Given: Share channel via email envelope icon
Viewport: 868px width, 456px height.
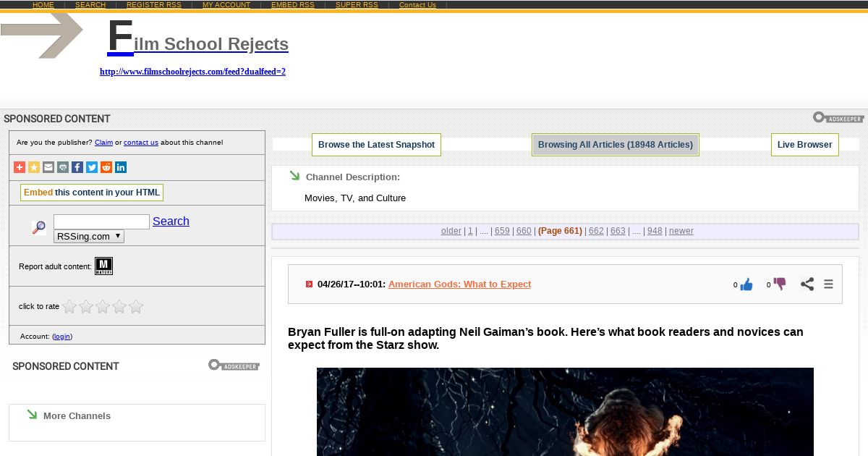Looking at the screenshot, I should click(x=48, y=167).
